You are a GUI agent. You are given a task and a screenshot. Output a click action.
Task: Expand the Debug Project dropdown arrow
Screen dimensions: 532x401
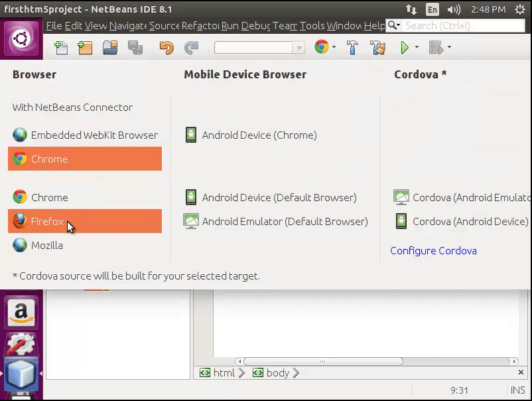tap(449, 47)
